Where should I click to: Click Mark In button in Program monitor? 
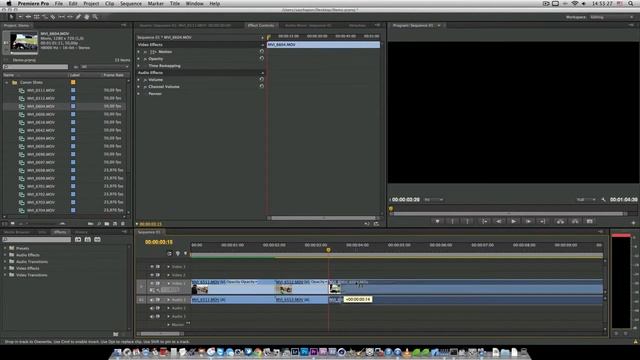pos(453,221)
